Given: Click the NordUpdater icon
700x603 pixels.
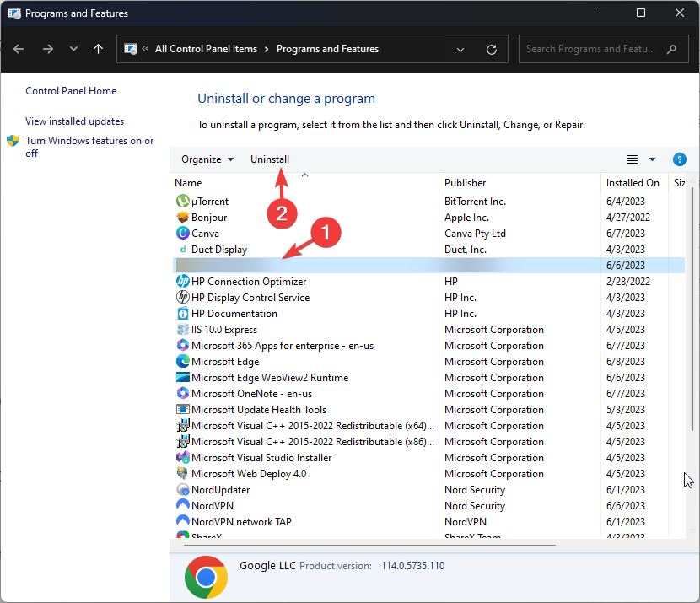Looking at the screenshot, I should (x=182, y=490).
